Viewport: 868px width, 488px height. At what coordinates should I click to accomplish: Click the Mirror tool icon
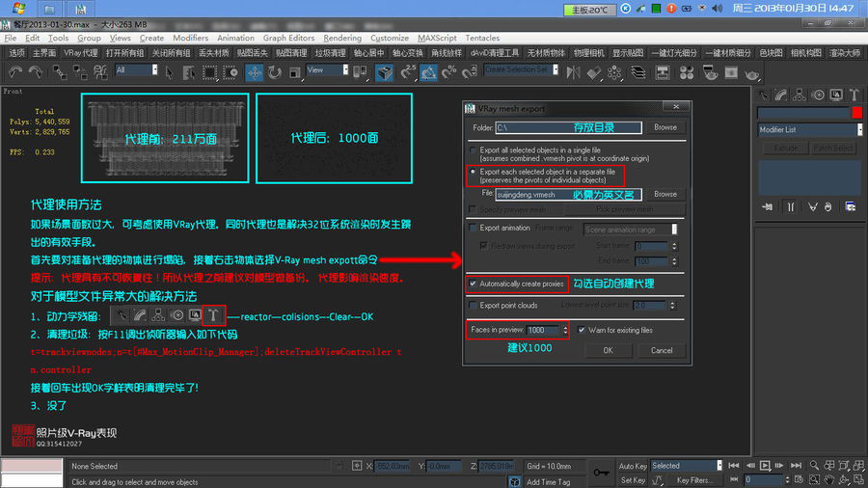573,72
